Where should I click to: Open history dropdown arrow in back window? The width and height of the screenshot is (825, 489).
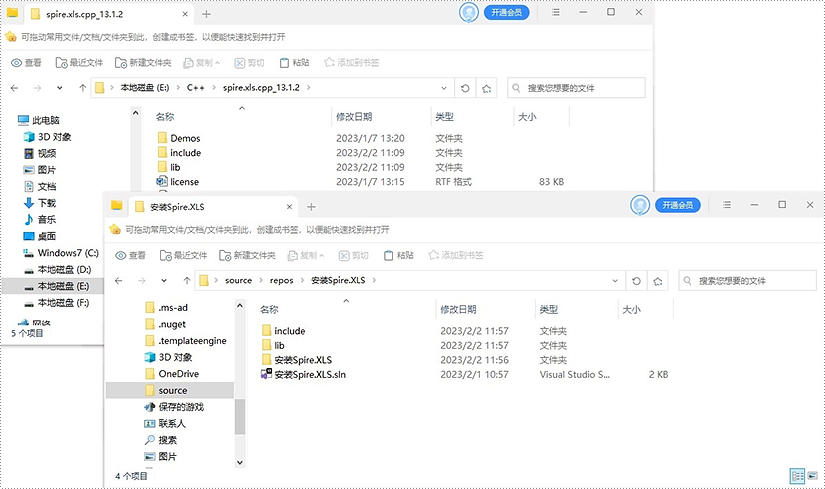59,88
